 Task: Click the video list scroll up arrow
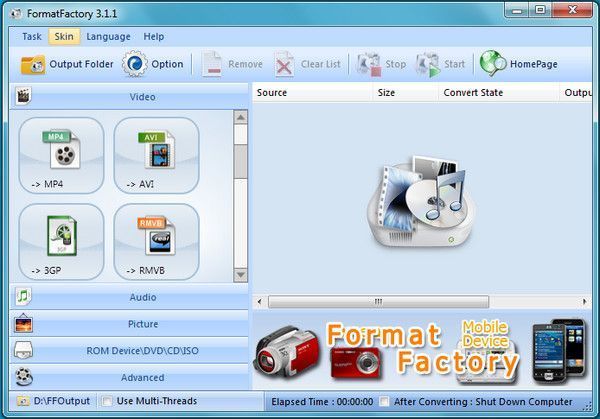[240, 117]
